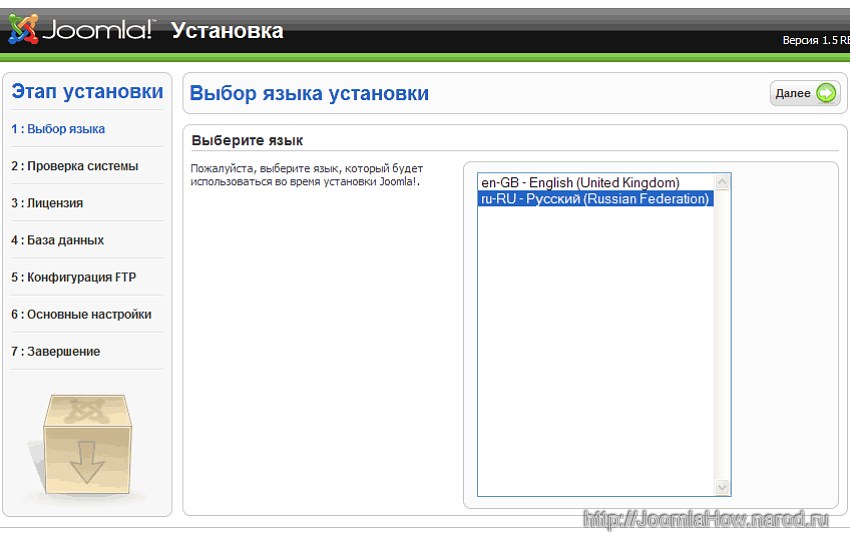Open step 1: Выбор языка
The height and width of the screenshot is (536, 850).
coord(58,129)
